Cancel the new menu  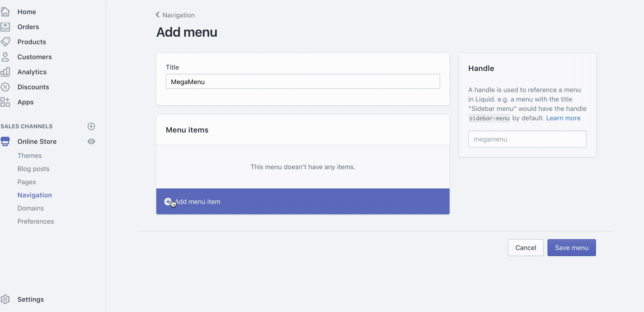(526, 248)
